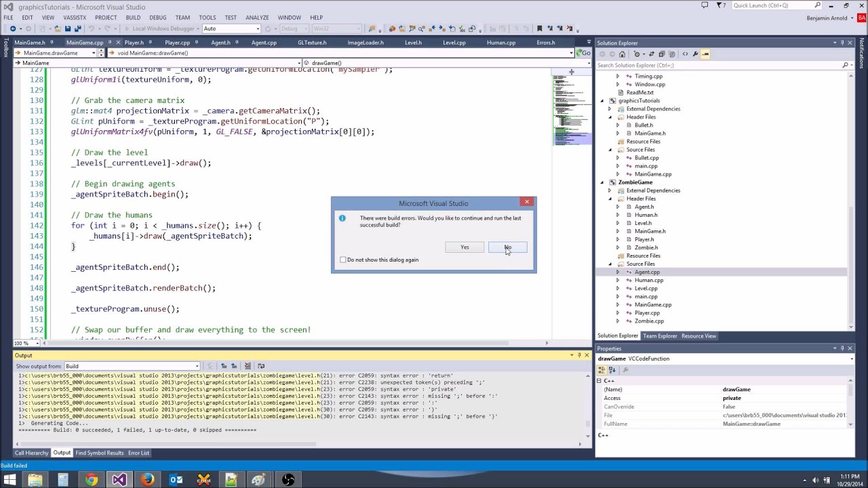This screenshot has height=488, width=868.
Task: Check 'Do not show this dialog again'
Action: pos(343,260)
